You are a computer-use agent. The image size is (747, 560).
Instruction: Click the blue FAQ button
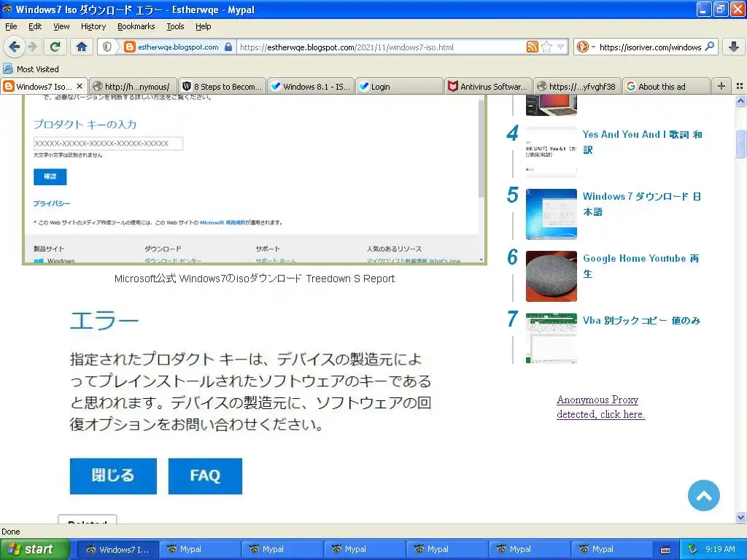pyautogui.click(x=205, y=475)
